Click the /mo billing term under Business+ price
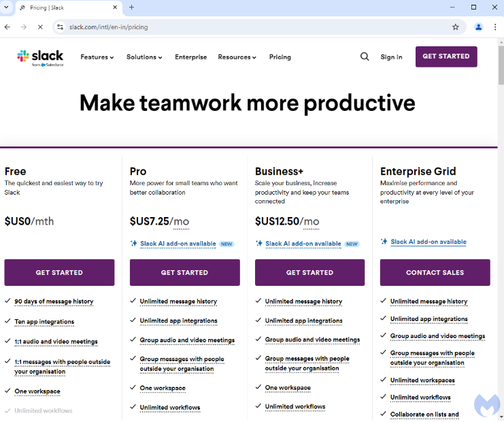The height and width of the screenshot is (422, 504). (311, 221)
